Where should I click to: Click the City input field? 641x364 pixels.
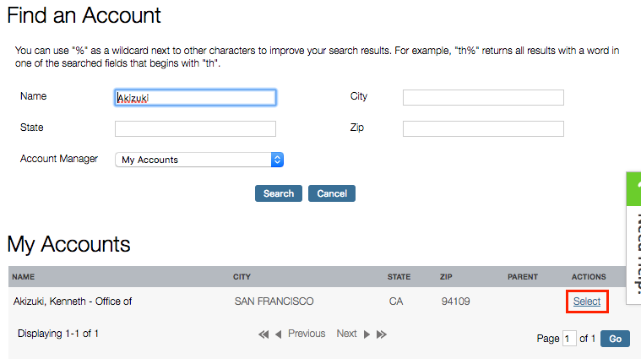[x=483, y=98]
